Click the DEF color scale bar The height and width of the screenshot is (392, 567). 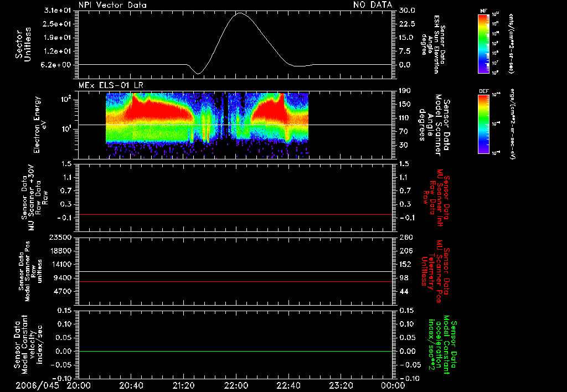click(x=484, y=123)
